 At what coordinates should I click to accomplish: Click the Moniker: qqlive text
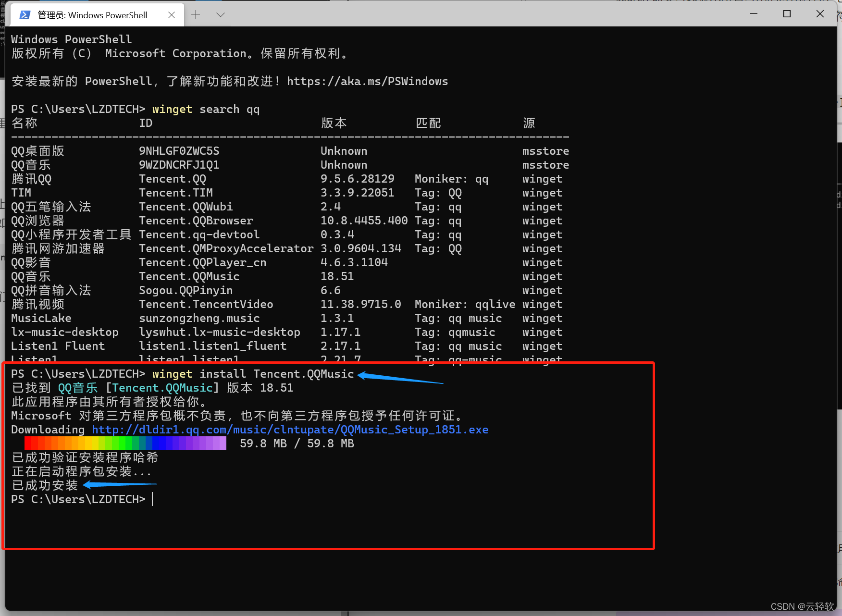click(x=465, y=305)
